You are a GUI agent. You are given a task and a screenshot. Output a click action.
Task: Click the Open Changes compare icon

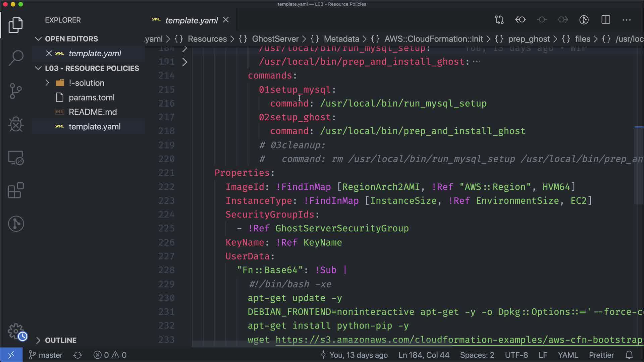point(499,20)
